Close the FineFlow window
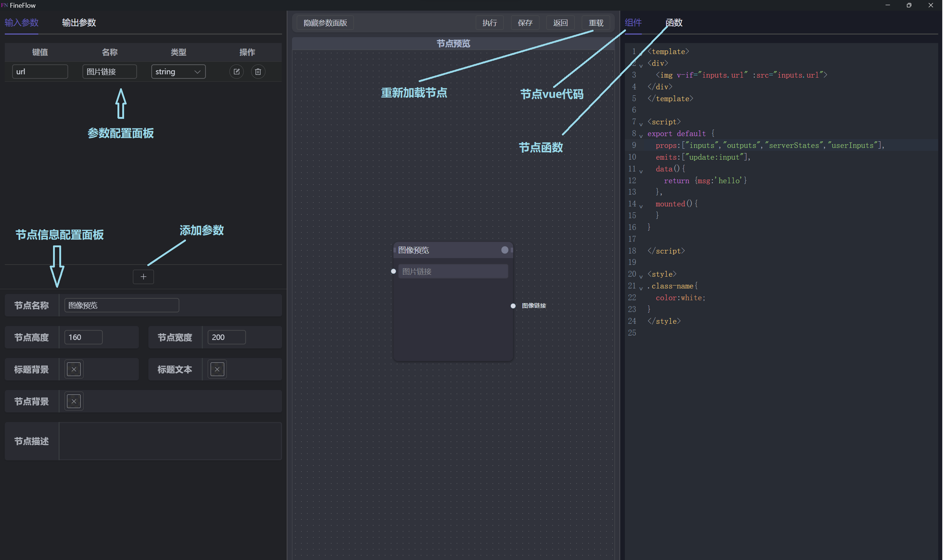Image resolution: width=943 pixels, height=560 pixels. pos(930,5)
